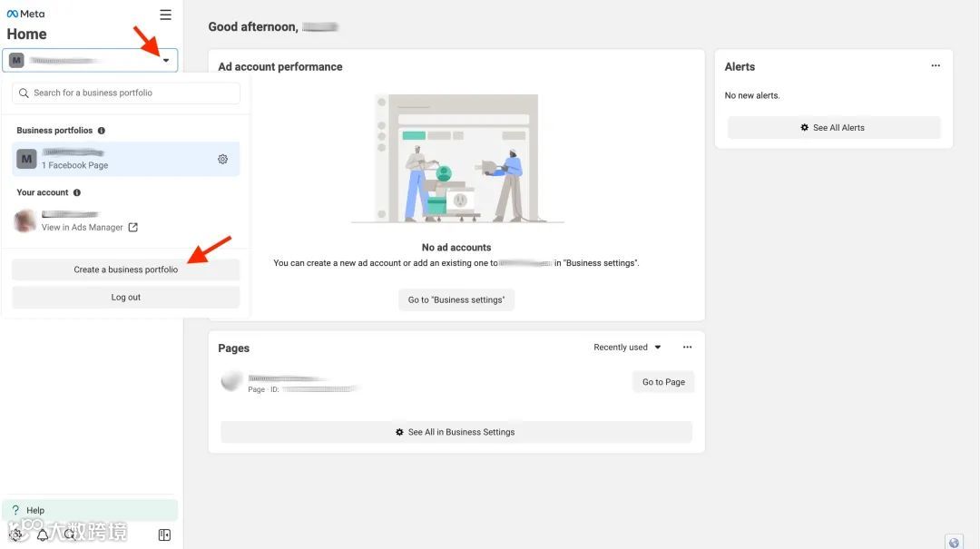
Task: Click Go to "Business settings" button
Action: (456, 300)
